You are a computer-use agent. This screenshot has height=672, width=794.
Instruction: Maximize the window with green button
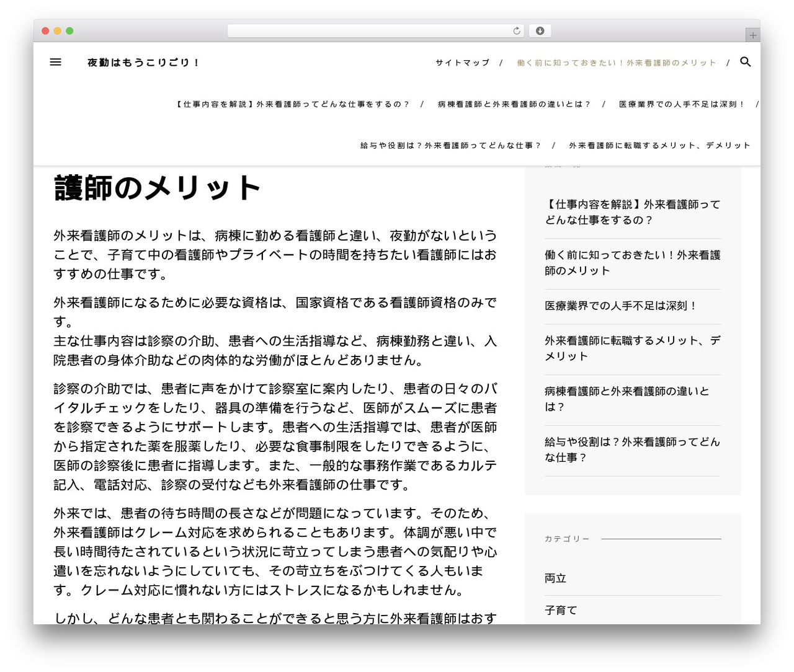pyautogui.click(x=69, y=31)
